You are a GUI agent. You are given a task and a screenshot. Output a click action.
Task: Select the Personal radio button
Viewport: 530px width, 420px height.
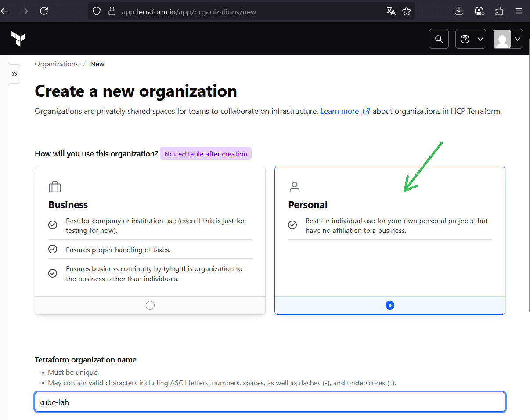389,305
